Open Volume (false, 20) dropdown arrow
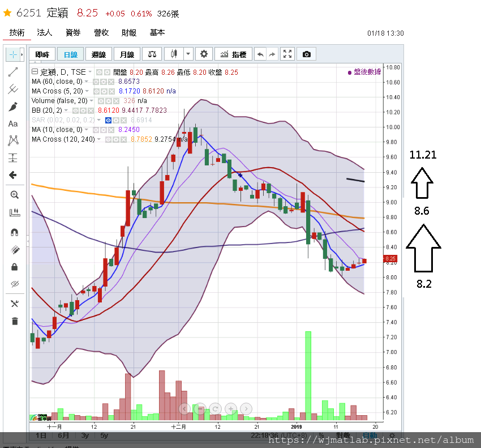This screenshot has height=448, width=481. [92, 101]
